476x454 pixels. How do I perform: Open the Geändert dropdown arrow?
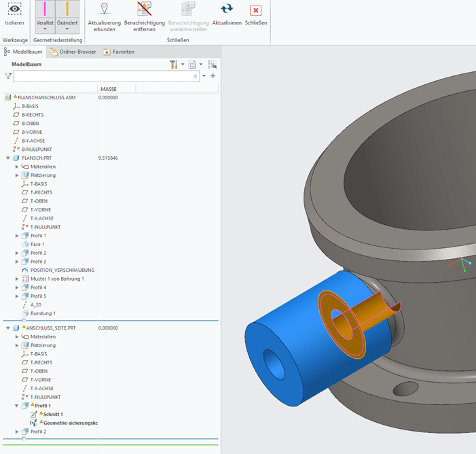click(x=67, y=29)
